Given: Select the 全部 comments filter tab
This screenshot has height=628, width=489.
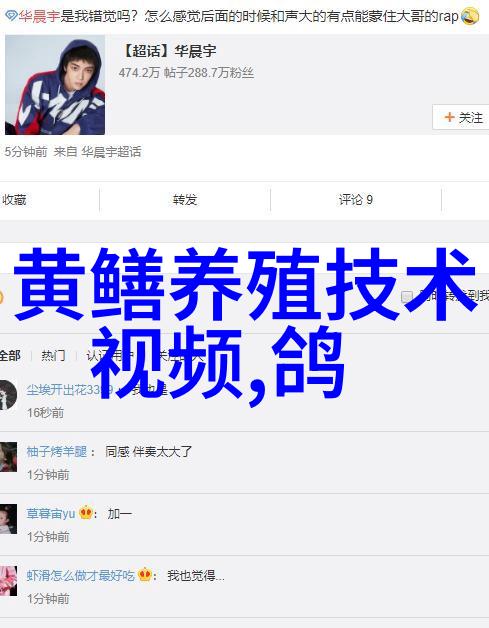Looking at the screenshot, I should 10,355.
